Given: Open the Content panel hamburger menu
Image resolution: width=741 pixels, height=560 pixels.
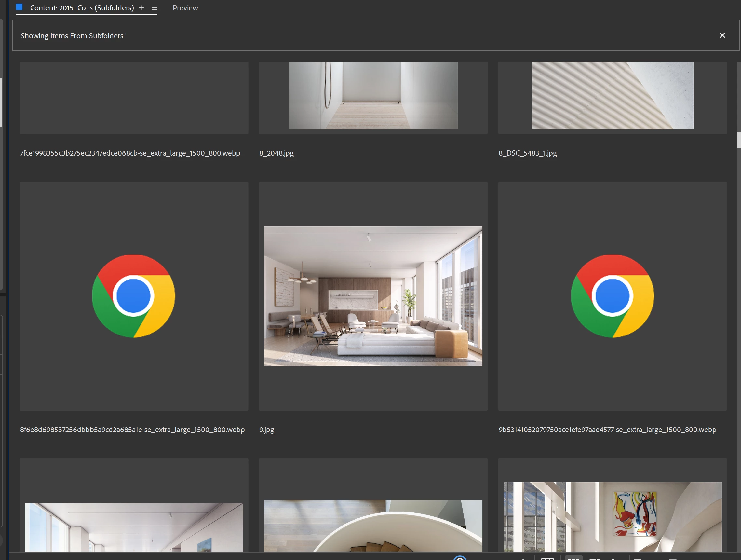Looking at the screenshot, I should [x=154, y=8].
